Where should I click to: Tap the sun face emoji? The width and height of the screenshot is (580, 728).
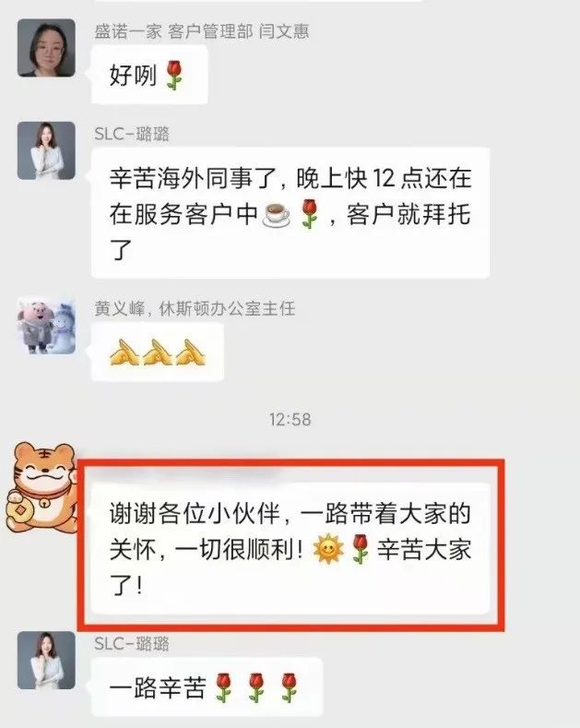coord(328,549)
